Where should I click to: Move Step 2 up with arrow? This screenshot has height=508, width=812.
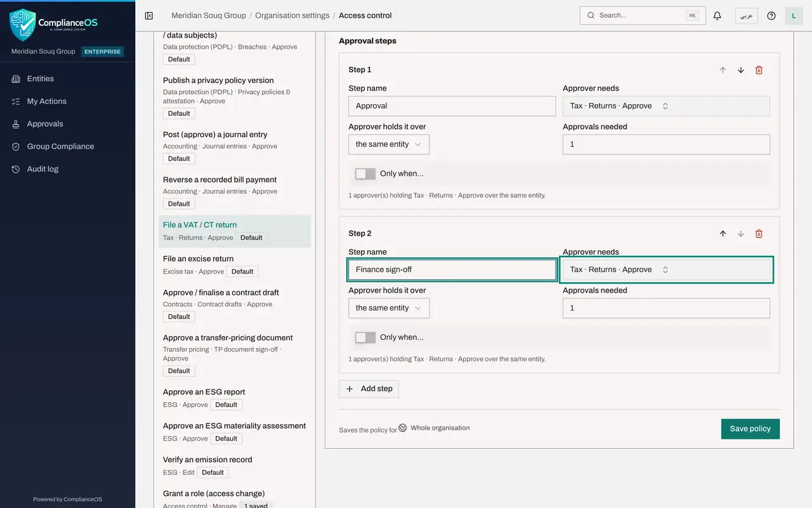tap(723, 234)
